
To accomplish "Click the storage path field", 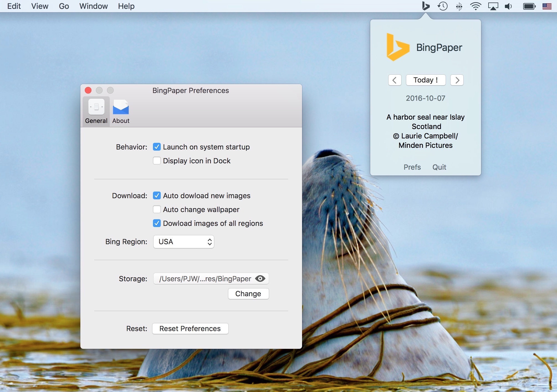I will (x=205, y=278).
